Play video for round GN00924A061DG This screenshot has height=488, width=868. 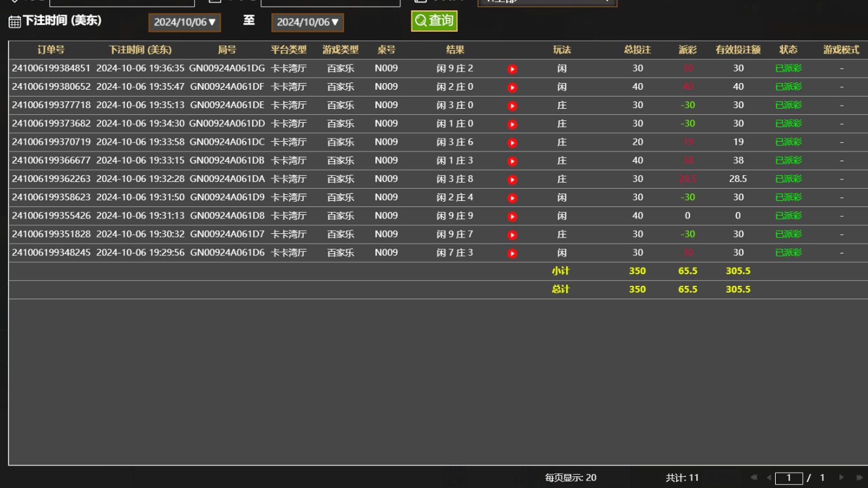coord(512,69)
